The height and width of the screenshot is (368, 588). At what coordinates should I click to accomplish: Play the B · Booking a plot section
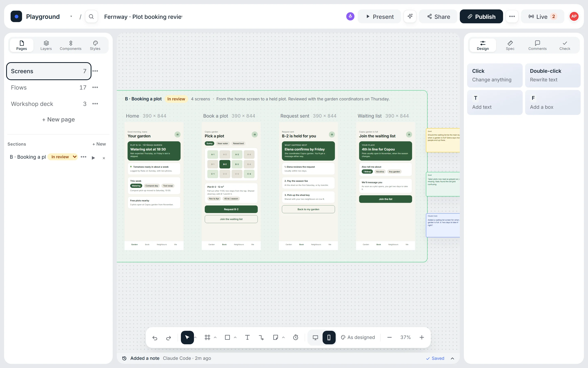93,158
